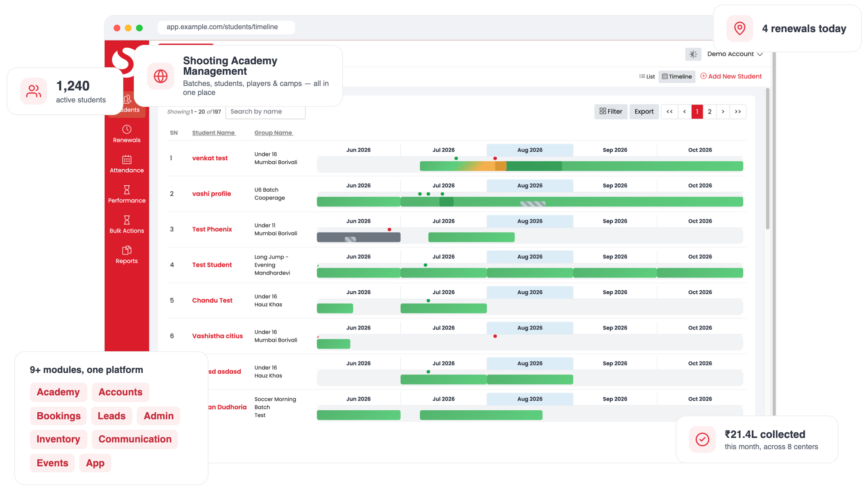The height and width of the screenshot is (494, 868).
Task: Open the Chandu Test student
Action: [x=212, y=300]
